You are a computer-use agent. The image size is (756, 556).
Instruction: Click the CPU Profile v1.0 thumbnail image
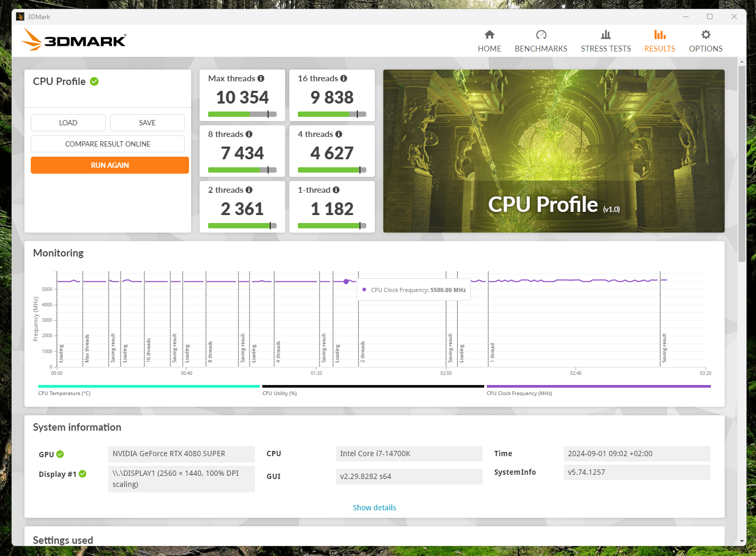554,151
